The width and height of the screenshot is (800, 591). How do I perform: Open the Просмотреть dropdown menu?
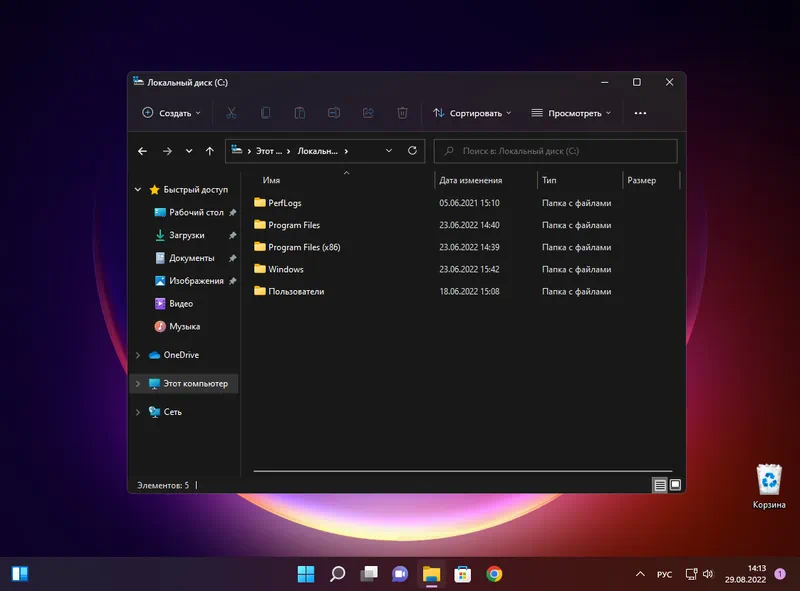[571, 113]
